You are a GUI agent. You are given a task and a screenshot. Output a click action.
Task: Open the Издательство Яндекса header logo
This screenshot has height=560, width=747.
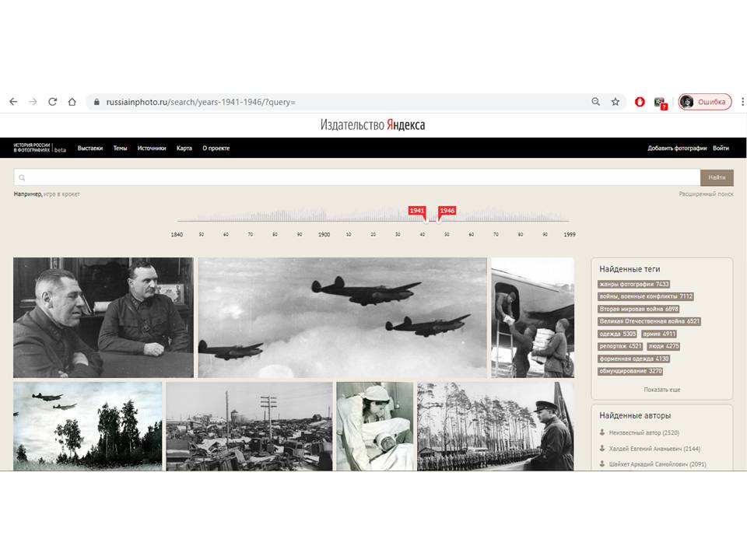pos(373,124)
